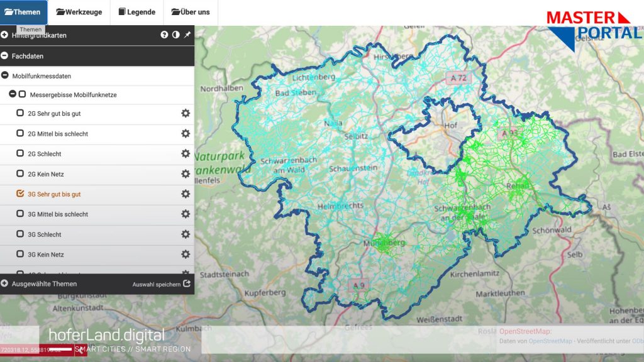Open settings gear for 3G Sehr gut bis gut
The height and width of the screenshot is (362, 644).
[186, 194]
